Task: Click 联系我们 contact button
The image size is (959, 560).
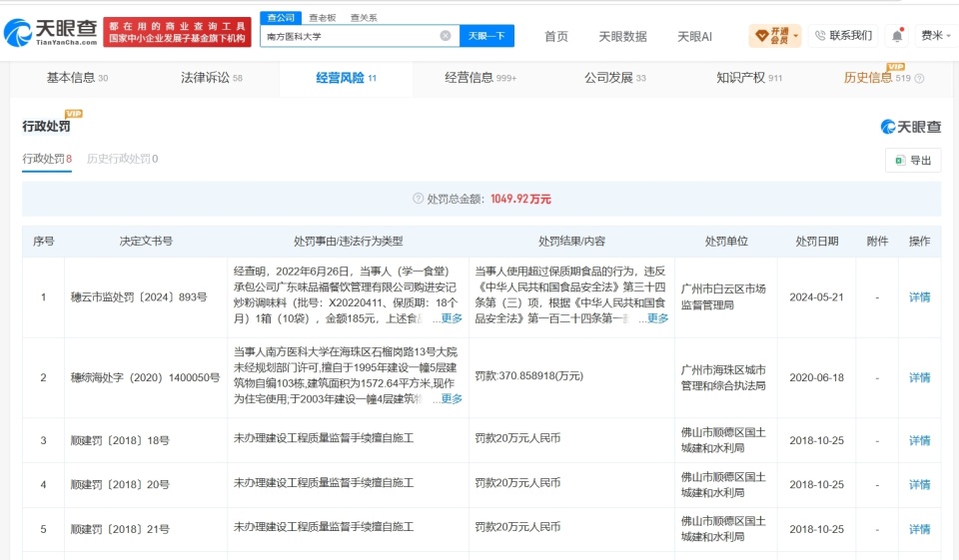Action: coord(843,36)
